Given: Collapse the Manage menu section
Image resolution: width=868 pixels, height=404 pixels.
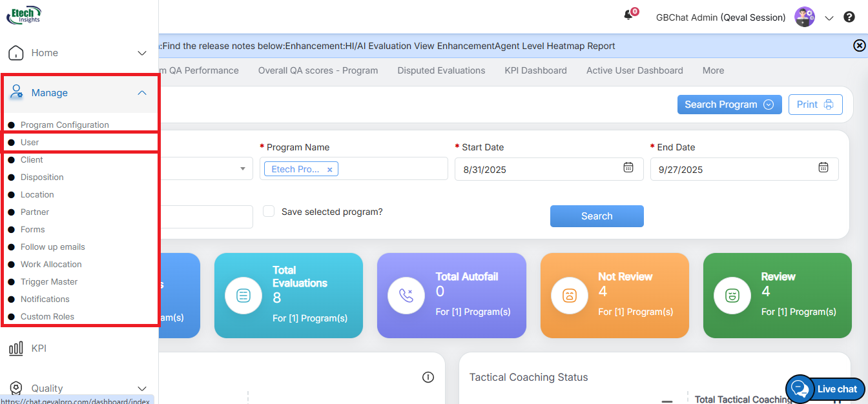Looking at the screenshot, I should pos(142,93).
